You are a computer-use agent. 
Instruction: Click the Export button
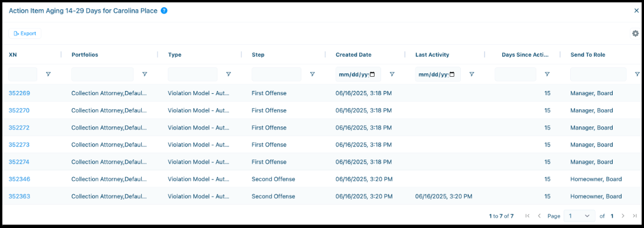click(25, 33)
